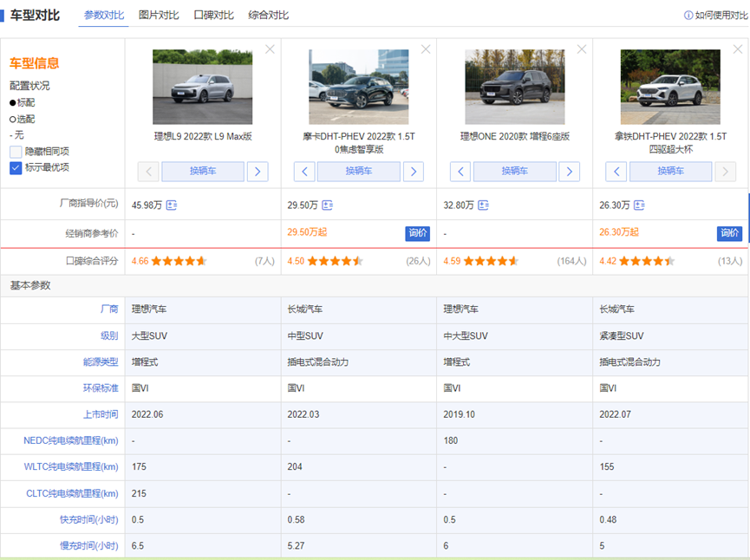
Task: Uncheck the 标示最优项 checkbox
Action: tap(16, 168)
